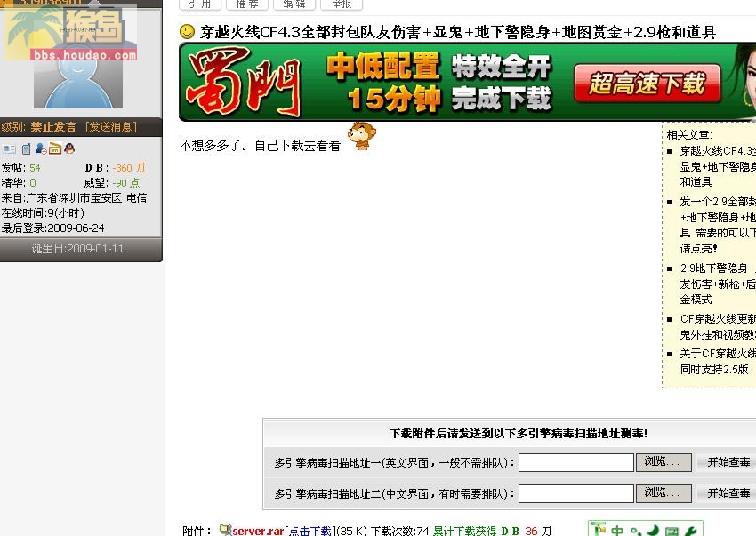The width and height of the screenshot is (756, 536).
Task: Click the post count value 54
Action: [35, 168]
